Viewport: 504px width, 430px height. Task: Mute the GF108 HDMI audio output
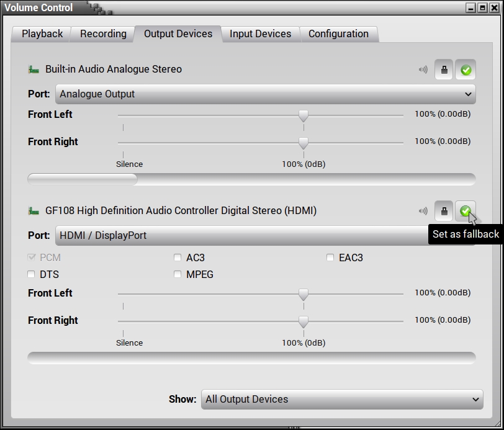(x=423, y=211)
